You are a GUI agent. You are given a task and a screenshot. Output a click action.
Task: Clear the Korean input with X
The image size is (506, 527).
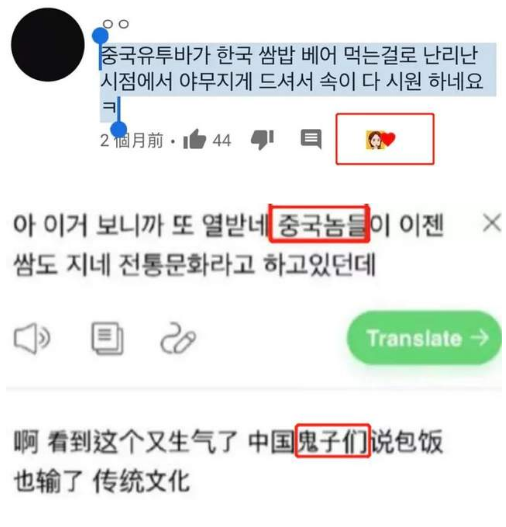click(x=492, y=223)
